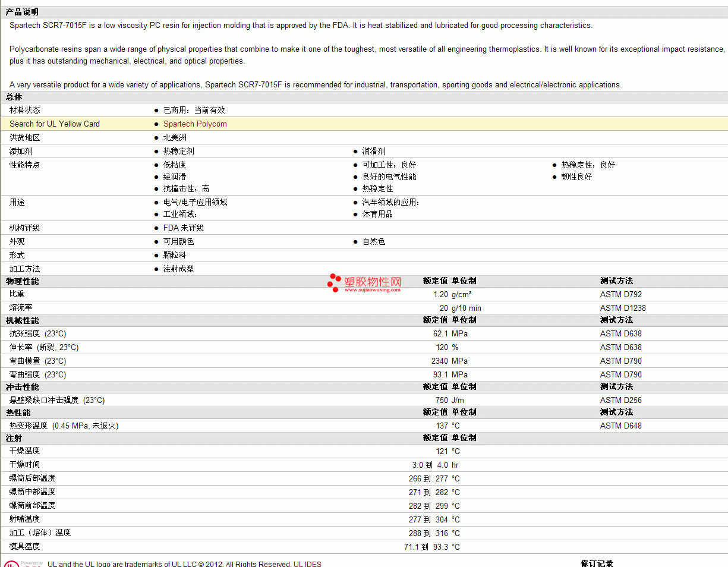Image resolution: width=728 pixels, height=567 pixels.
Task: Click the 颗粒料 form value
Action: pyautogui.click(x=175, y=255)
